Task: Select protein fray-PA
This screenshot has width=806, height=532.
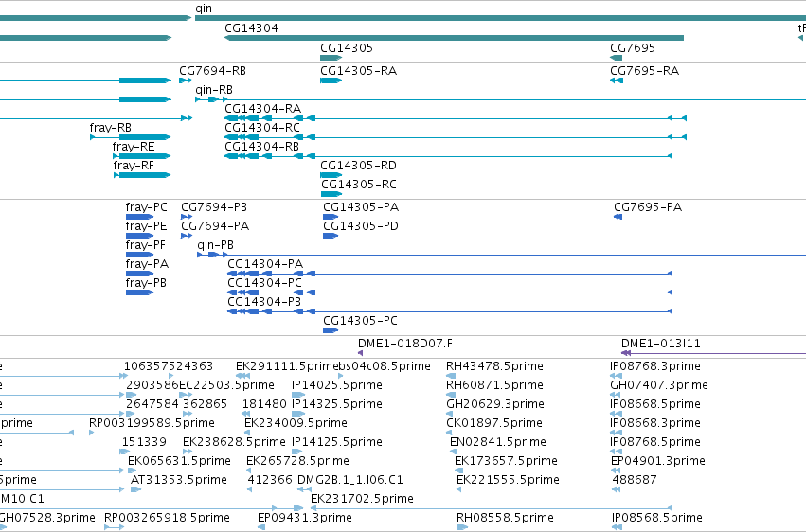Action: coord(147,264)
